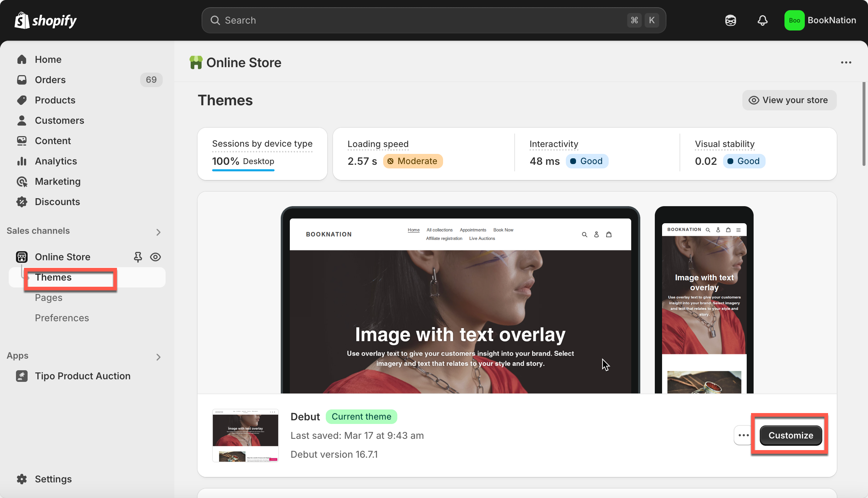868x498 pixels.
Task: Open the Sidekick assistant icon
Action: pyautogui.click(x=730, y=20)
